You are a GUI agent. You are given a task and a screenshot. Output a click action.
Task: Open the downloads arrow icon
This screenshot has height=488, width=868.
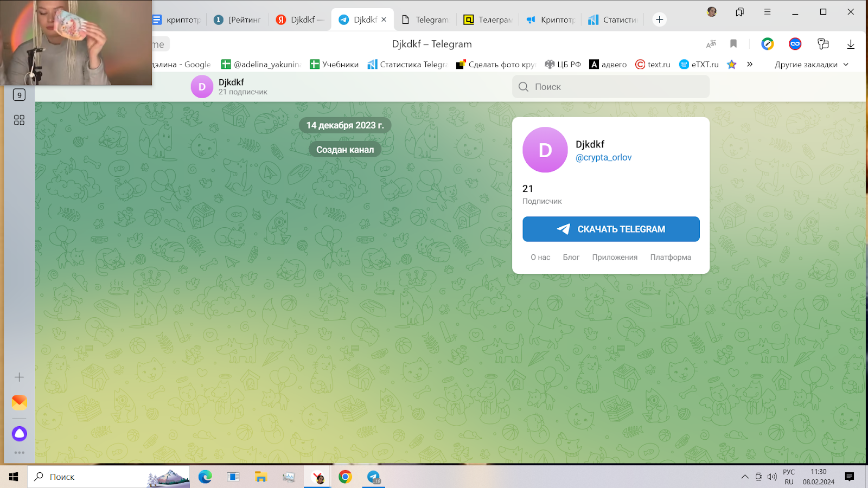click(x=851, y=44)
